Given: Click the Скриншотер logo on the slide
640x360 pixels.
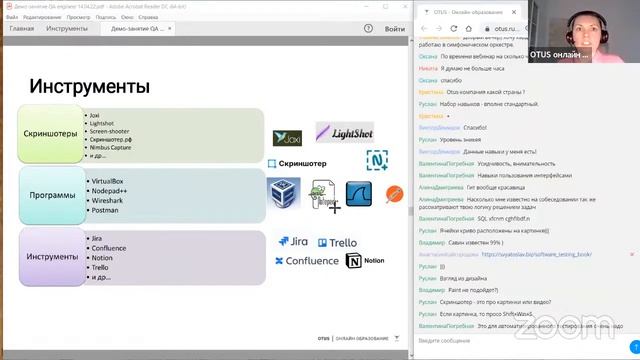Looking at the screenshot, I should click(x=297, y=164).
